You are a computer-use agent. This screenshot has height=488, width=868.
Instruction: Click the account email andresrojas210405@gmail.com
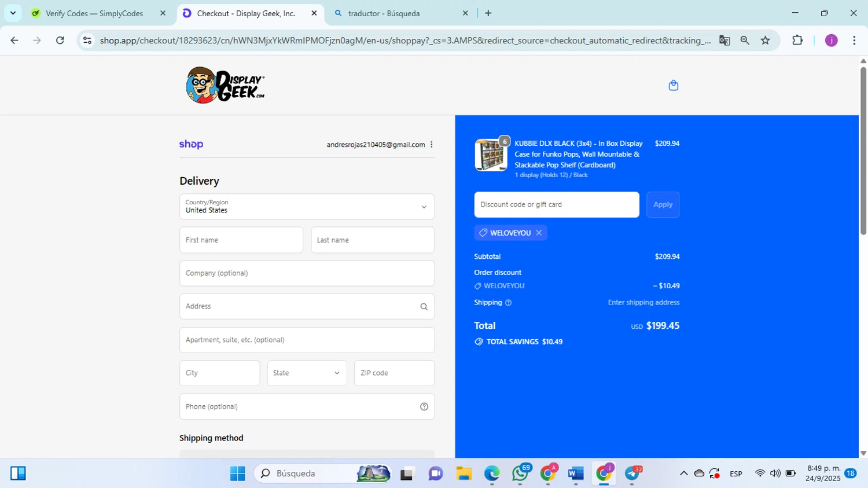(376, 145)
